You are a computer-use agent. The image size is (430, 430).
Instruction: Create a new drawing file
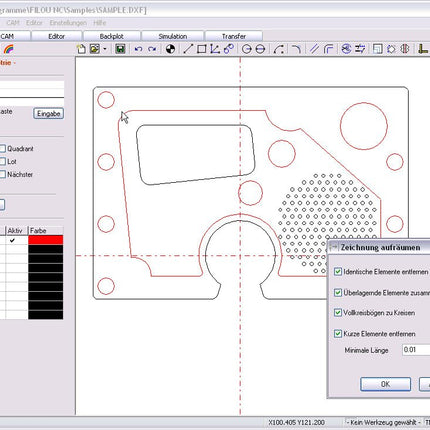click(81, 49)
